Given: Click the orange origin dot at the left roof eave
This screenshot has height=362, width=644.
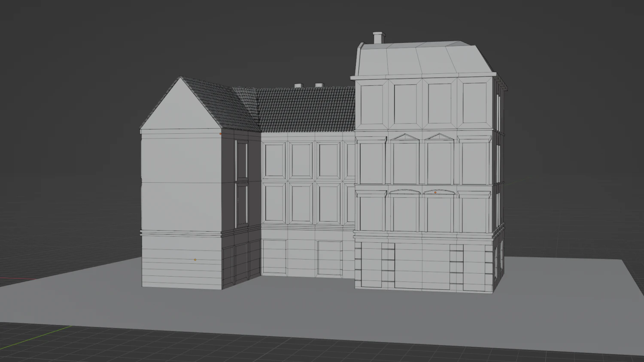Looking at the screenshot, I should coord(221,133).
